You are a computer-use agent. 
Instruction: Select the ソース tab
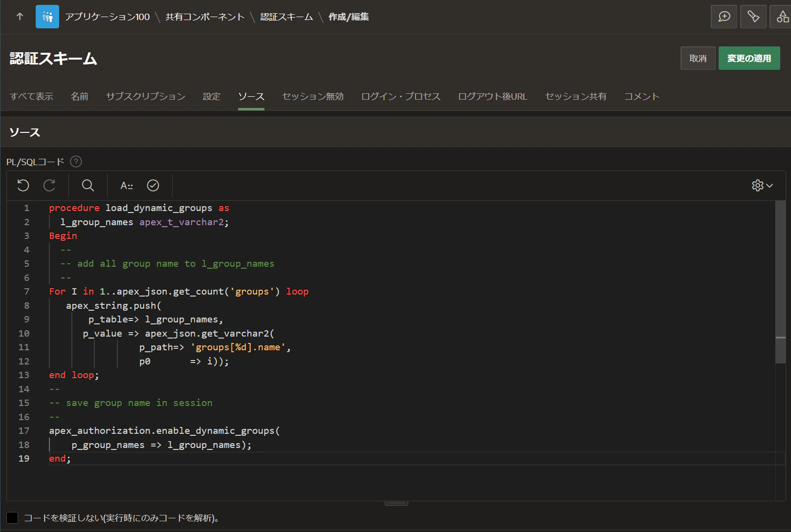point(251,97)
